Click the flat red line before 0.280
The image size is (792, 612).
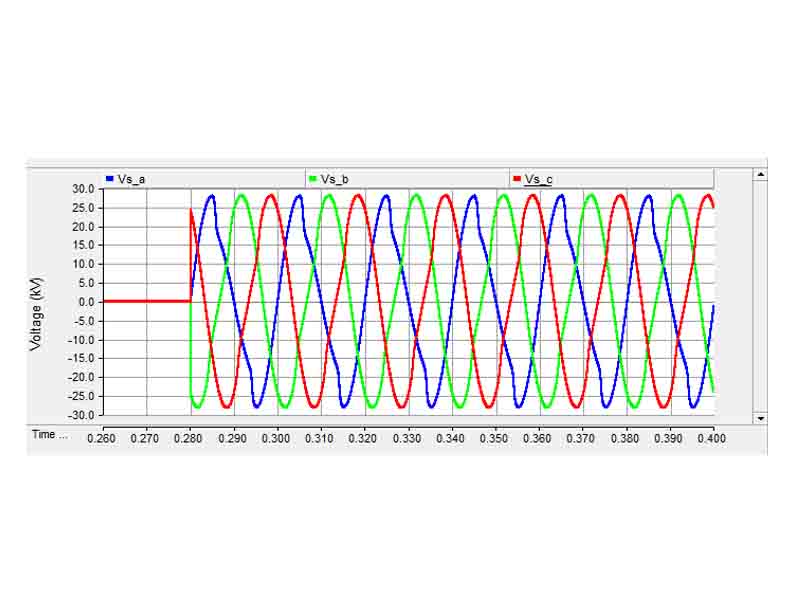coord(145,301)
